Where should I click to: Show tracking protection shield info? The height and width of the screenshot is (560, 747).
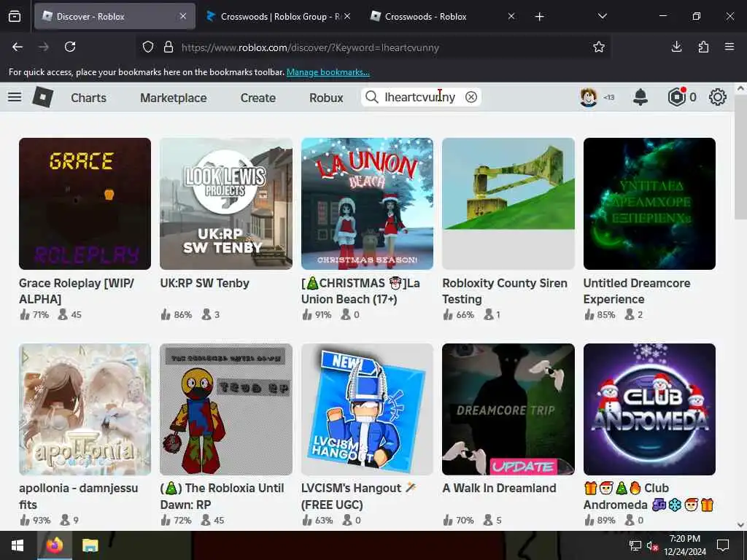click(148, 47)
